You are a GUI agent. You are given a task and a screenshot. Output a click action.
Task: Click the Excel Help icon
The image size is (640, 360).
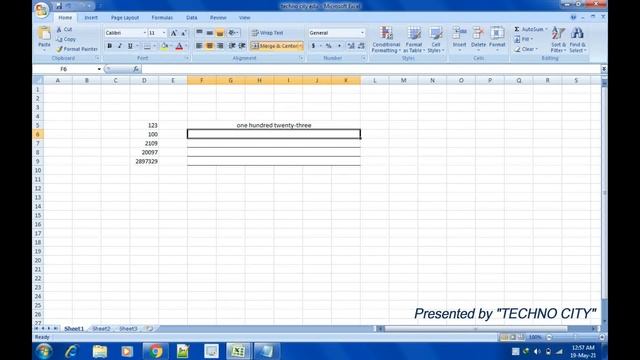point(573,18)
